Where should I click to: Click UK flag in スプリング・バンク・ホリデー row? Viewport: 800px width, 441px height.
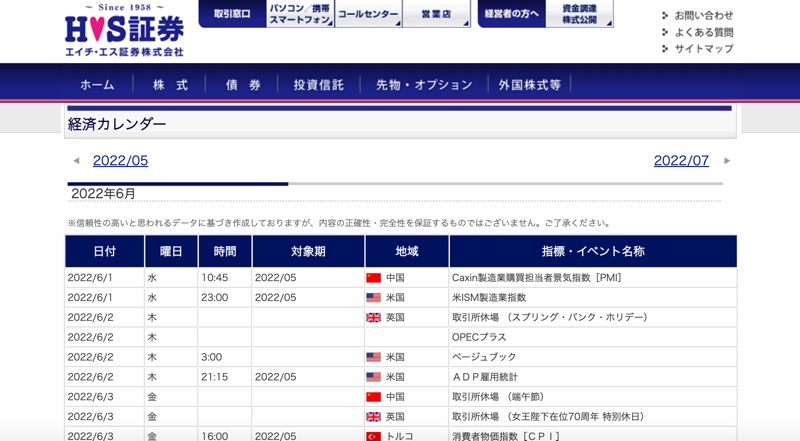373,317
